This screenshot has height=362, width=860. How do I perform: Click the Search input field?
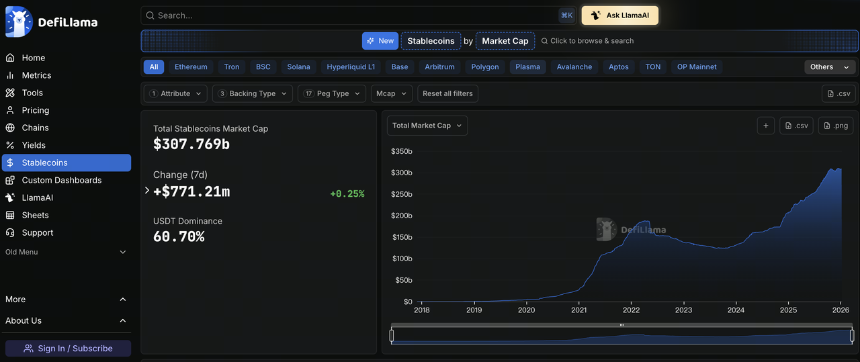[357, 15]
